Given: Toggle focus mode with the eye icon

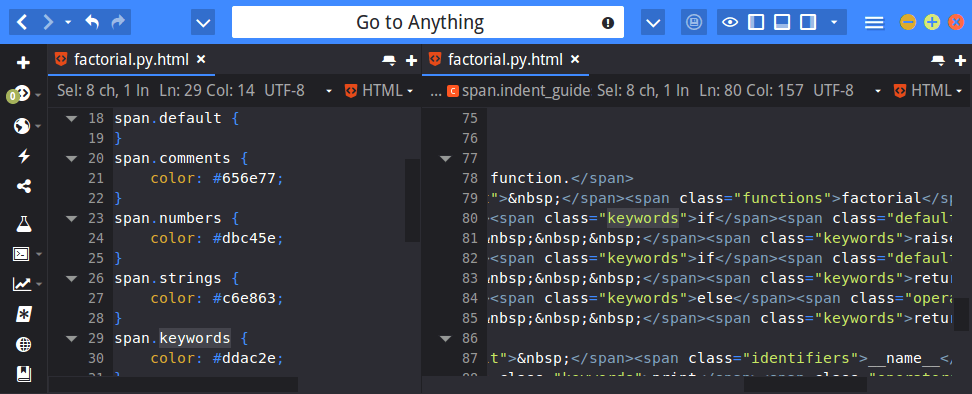Looking at the screenshot, I should click(731, 23).
